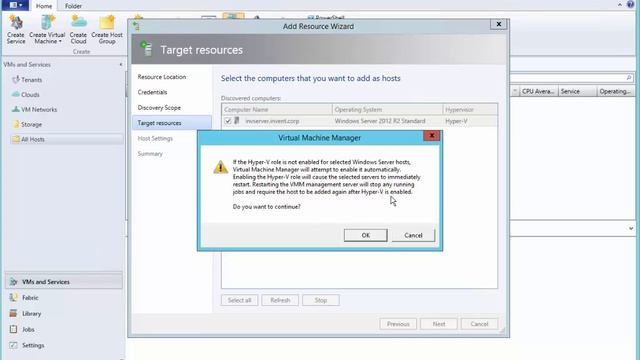640x360 pixels.
Task: Click the Help question mark icon
Action: click(x=630, y=4)
